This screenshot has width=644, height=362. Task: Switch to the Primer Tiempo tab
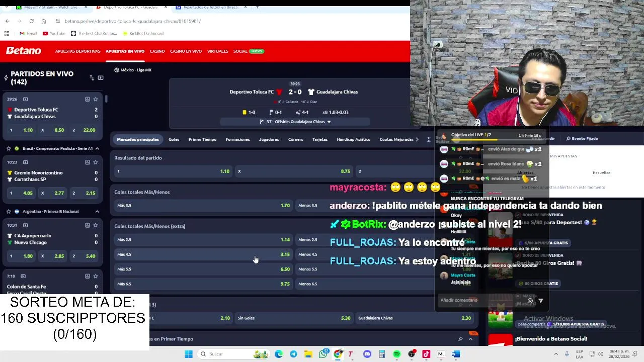[x=202, y=139]
